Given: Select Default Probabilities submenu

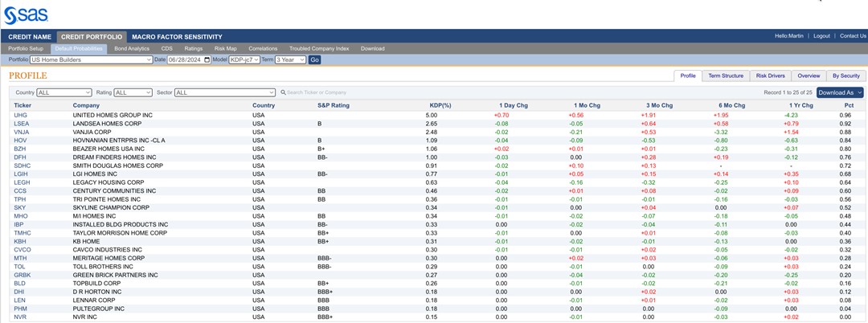Looking at the screenshot, I should coord(79,49).
